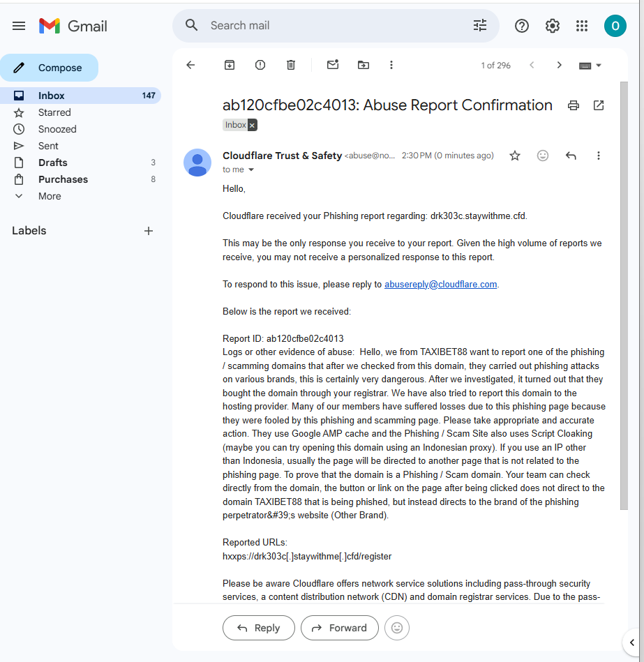Remove the Inbox label tag

[x=252, y=125]
